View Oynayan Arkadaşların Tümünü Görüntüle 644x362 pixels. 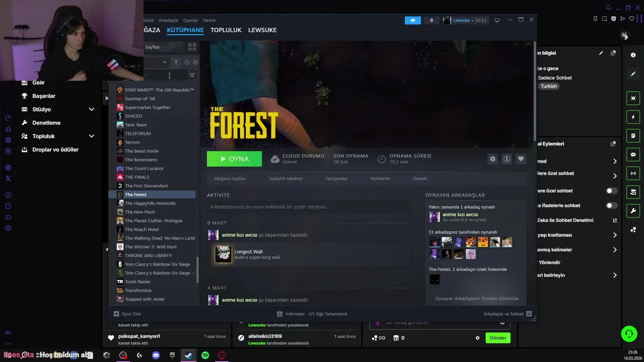(477, 299)
